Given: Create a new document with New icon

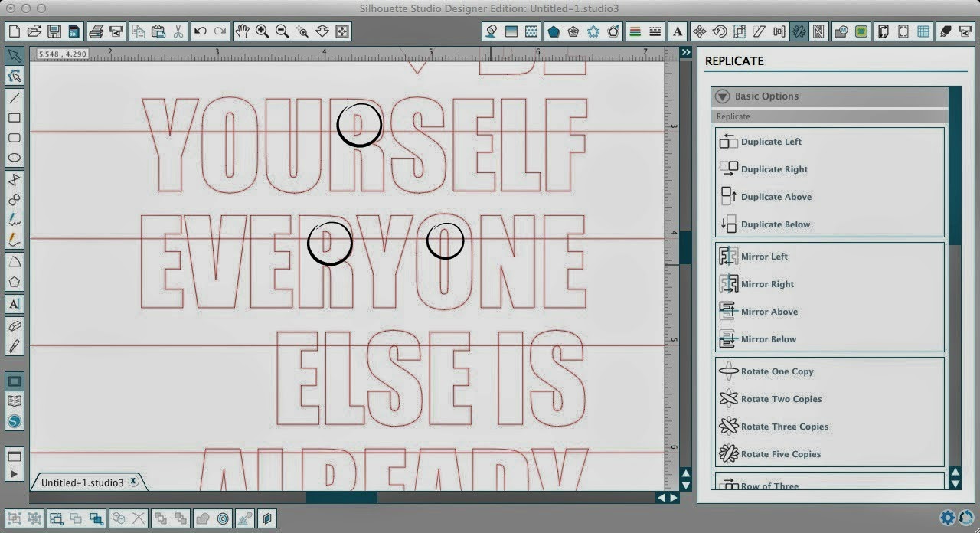Looking at the screenshot, I should (14, 31).
